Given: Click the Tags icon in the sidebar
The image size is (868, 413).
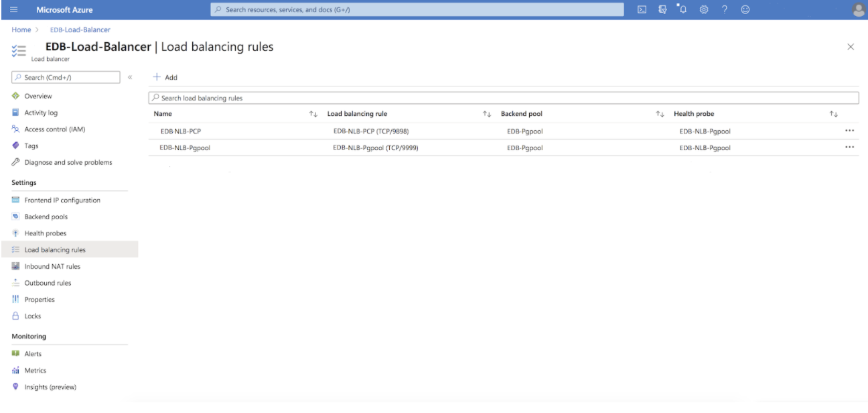Looking at the screenshot, I should [x=17, y=145].
